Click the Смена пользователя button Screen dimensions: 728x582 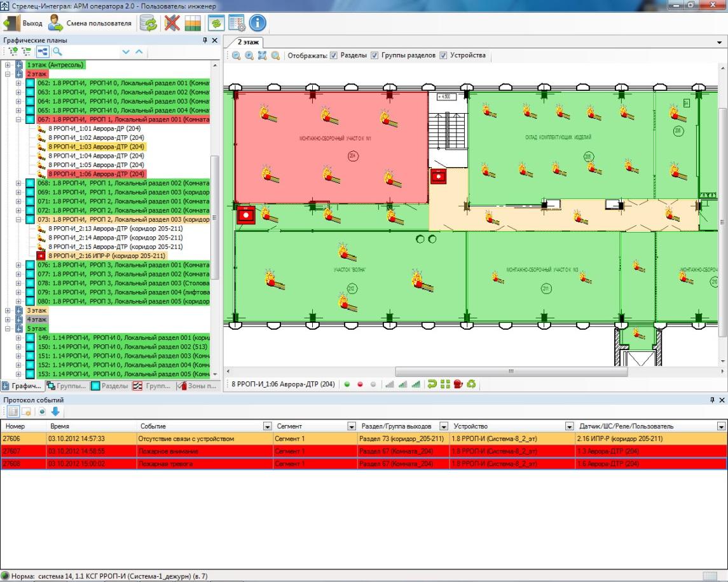(x=90, y=24)
